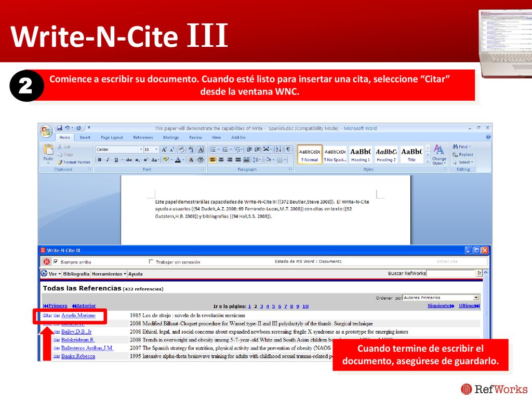Undo the last action
Viewport: 532px width, 399px height.
pos(67,128)
